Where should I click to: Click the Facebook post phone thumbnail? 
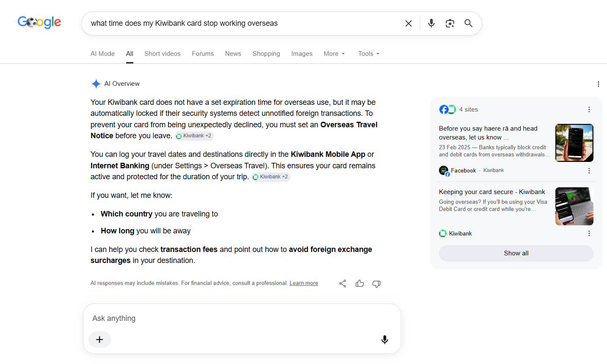click(574, 143)
